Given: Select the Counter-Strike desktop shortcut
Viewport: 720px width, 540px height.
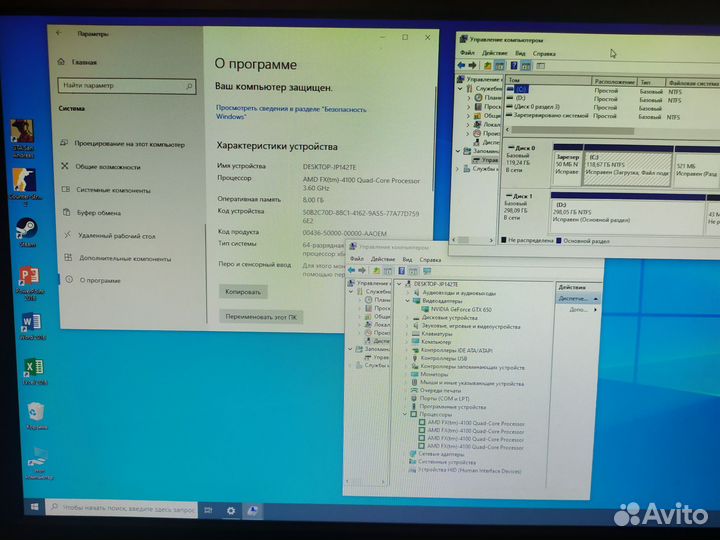Looking at the screenshot, I should (24, 186).
